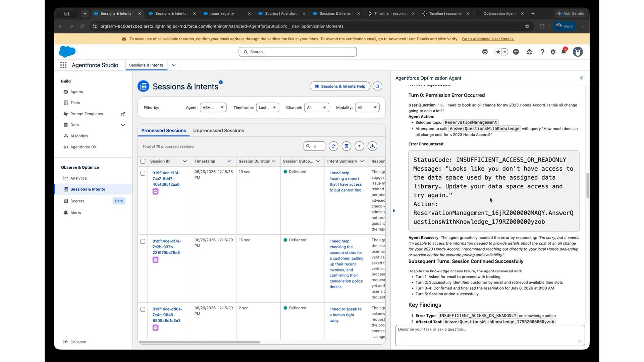Open session link 019f14ce-dd6e-7e4c-9649
Image resolution: width=644 pixels, height=362 pixels.
(167, 315)
